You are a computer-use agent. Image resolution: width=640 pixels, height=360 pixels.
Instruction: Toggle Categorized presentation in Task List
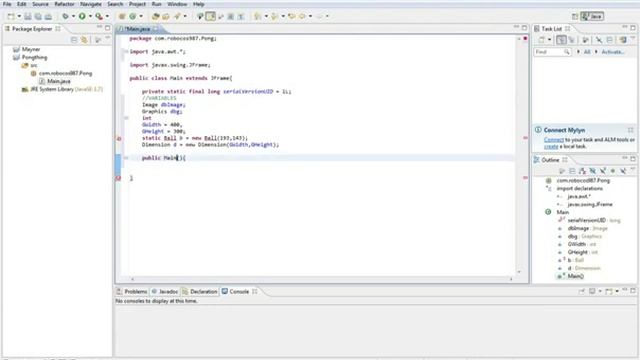pyautogui.click(x=561, y=40)
